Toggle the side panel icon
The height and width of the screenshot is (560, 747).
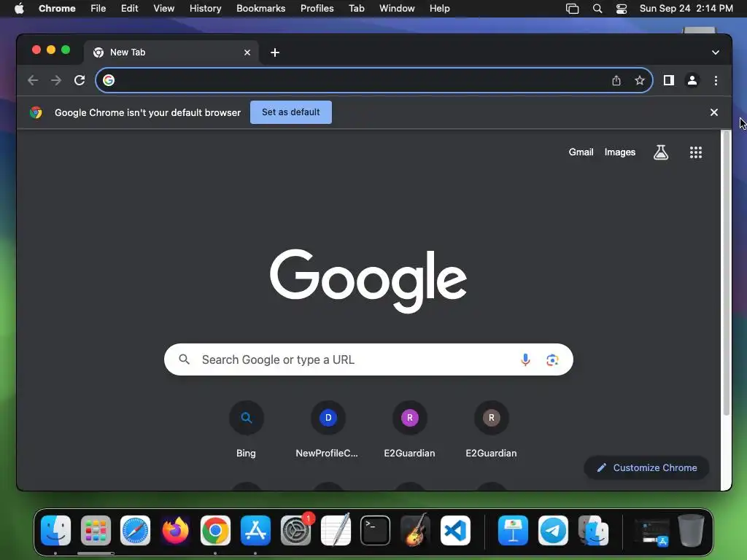pos(669,80)
